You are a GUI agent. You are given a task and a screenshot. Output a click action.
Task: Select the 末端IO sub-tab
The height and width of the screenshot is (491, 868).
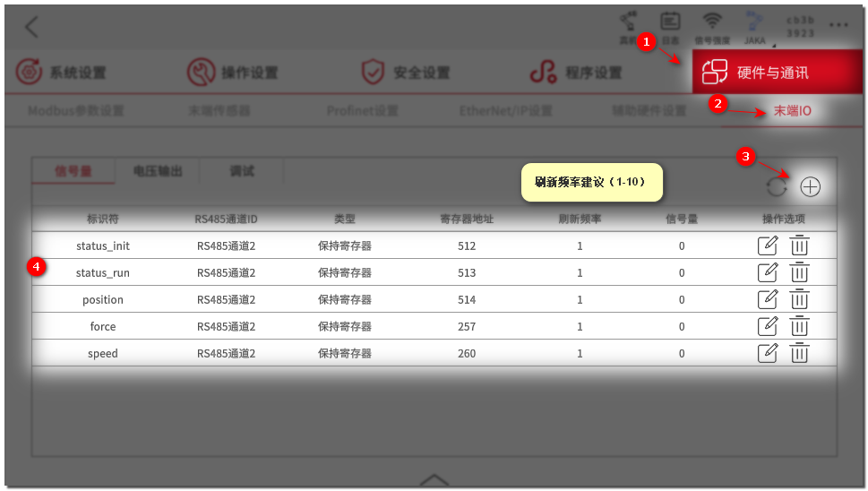click(792, 111)
